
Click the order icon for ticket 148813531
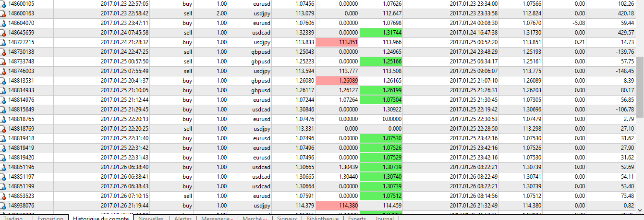click(x=3, y=81)
